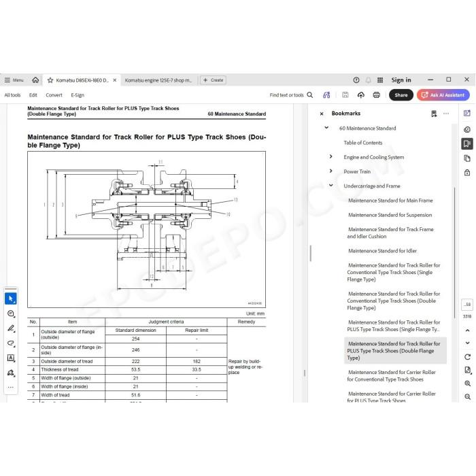Go to previous page with up chevron

468,330
